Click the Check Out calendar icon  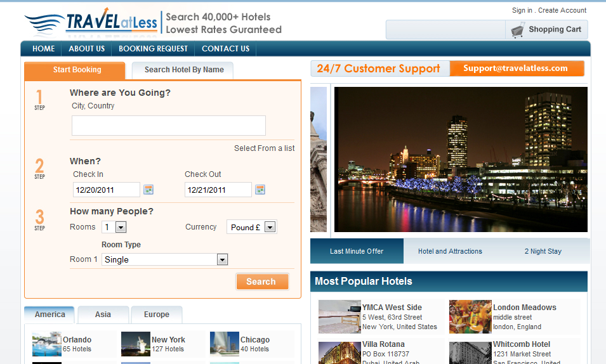coord(260,190)
